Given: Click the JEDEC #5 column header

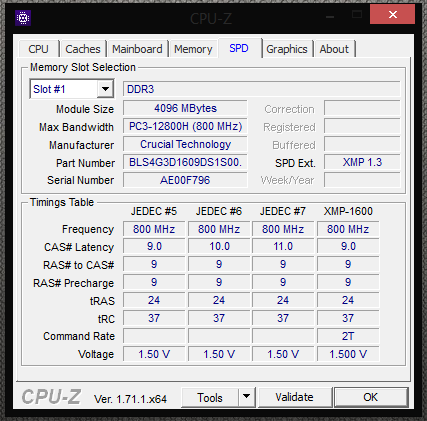Looking at the screenshot, I should 154,211.
